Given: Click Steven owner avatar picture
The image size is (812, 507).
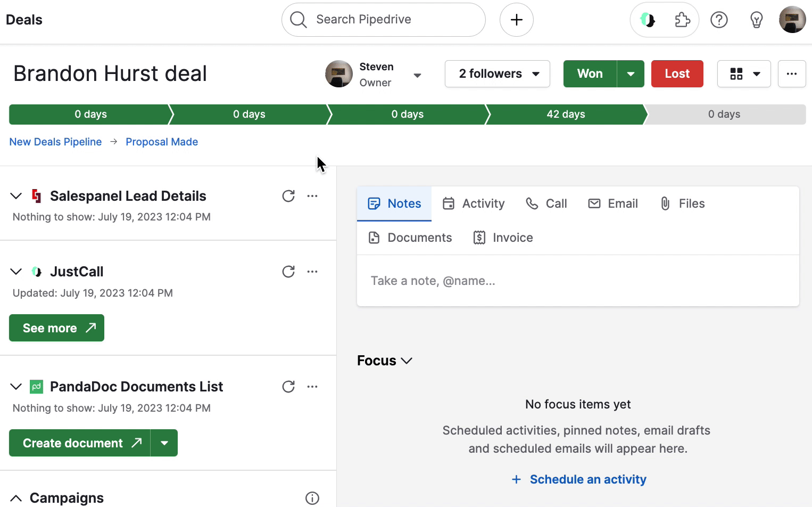Looking at the screenshot, I should pyautogui.click(x=339, y=73).
